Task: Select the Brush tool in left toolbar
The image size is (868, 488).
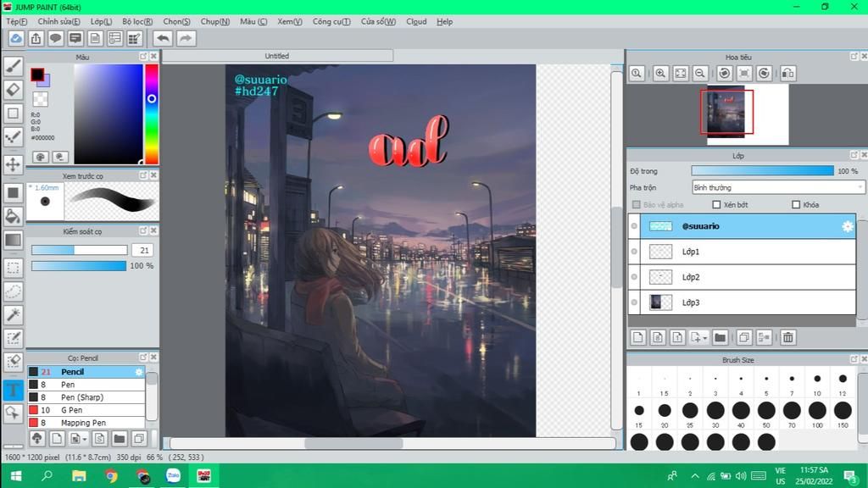Action: (14, 66)
